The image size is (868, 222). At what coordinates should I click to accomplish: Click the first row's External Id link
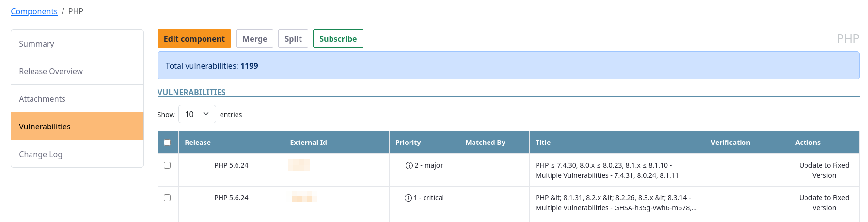[299, 165]
